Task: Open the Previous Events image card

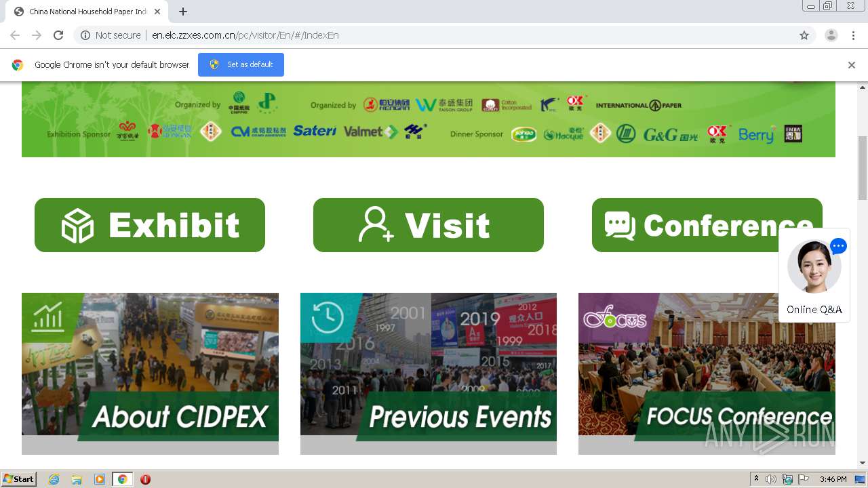Action: tap(429, 373)
